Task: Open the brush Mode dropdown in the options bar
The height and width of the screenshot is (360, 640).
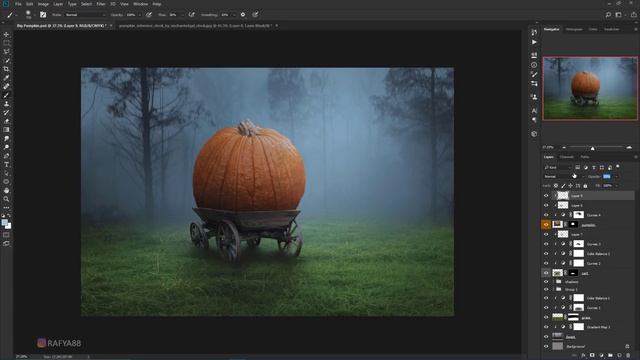Action: tap(85, 15)
